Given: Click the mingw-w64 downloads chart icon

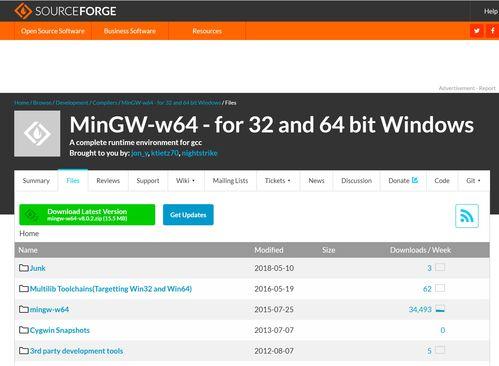Looking at the screenshot, I should point(440,309).
